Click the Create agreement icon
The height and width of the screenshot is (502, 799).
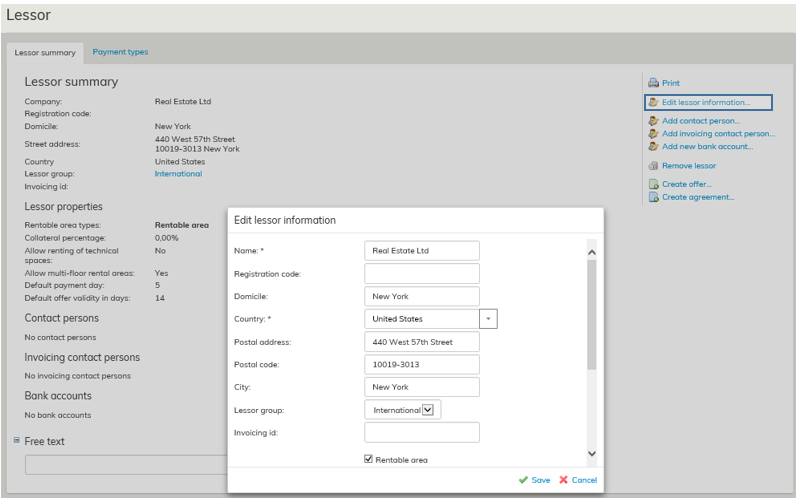pyautogui.click(x=653, y=197)
